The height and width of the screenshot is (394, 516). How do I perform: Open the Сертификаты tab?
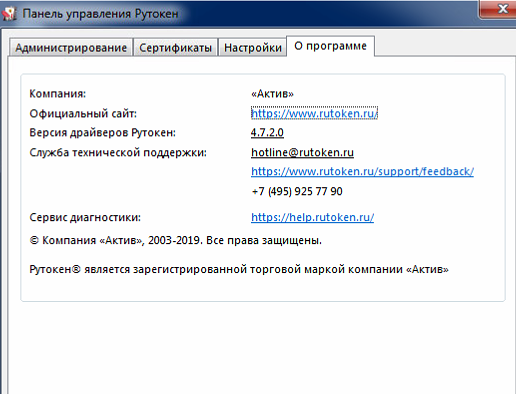pos(175,47)
